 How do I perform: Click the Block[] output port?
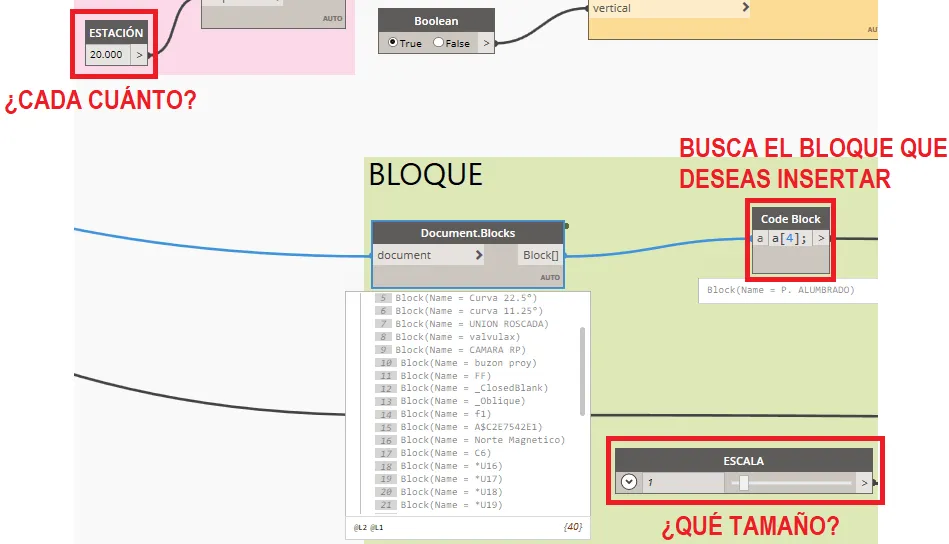point(540,255)
